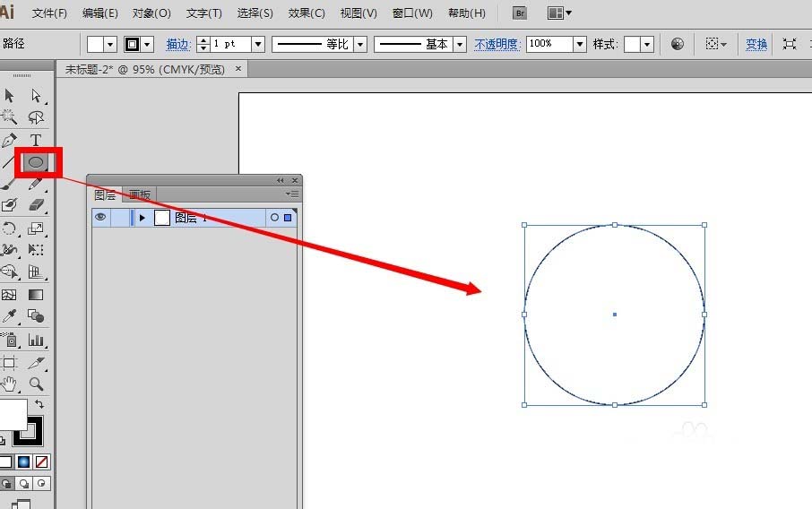Open the fill color dropdown in control bar
This screenshot has height=509, width=812.
click(109, 45)
